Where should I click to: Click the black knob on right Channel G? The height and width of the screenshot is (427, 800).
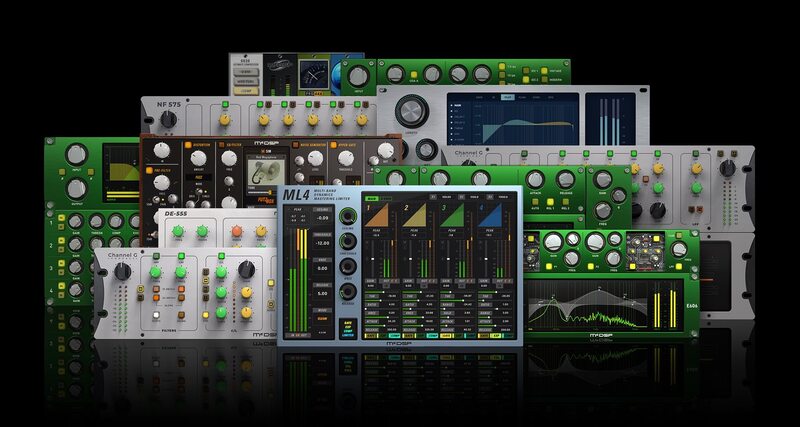tap(728, 168)
